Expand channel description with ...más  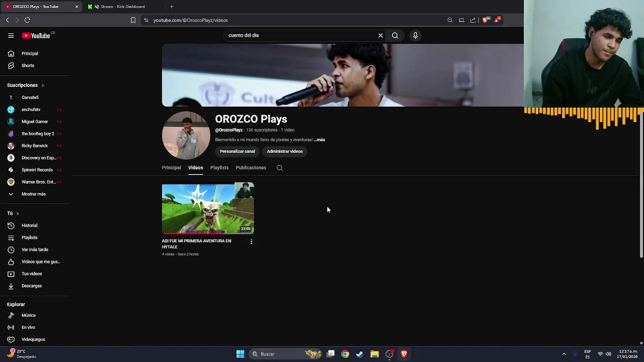coord(319,140)
